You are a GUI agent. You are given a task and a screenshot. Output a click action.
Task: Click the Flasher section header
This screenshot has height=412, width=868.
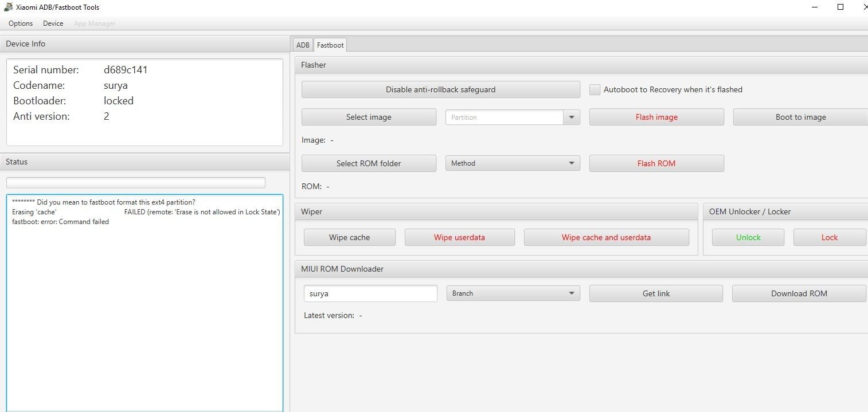(x=581, y=65)
